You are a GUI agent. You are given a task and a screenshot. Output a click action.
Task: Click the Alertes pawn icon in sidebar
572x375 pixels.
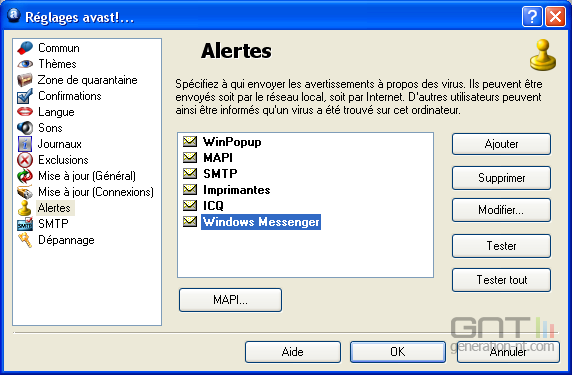point(25,208)
